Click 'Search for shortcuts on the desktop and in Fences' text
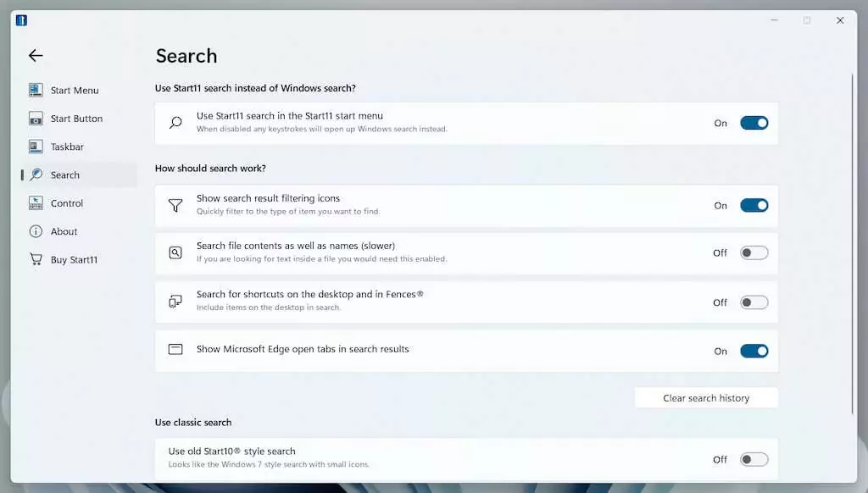Screen dimensions: 868x493 coord(309,295)
